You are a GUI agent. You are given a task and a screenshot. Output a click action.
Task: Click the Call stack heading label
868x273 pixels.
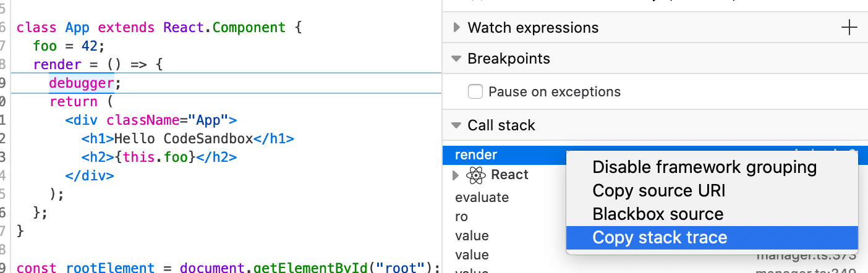click(501, 125)
